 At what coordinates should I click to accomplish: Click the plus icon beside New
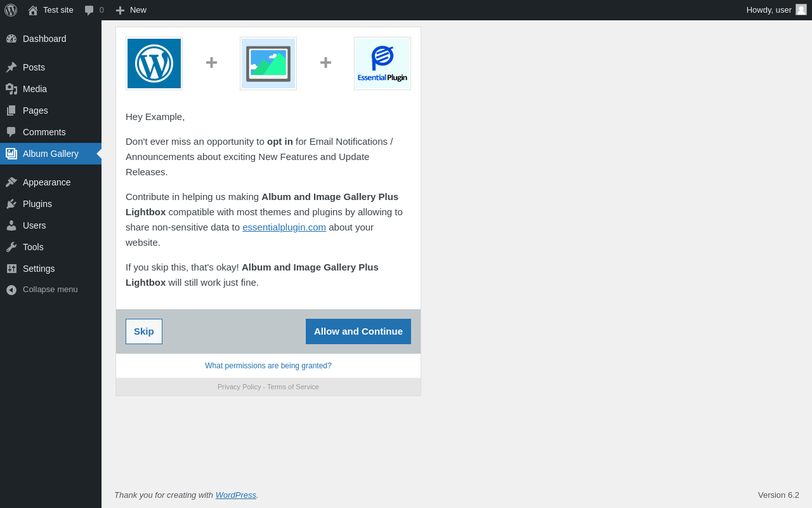120,10
